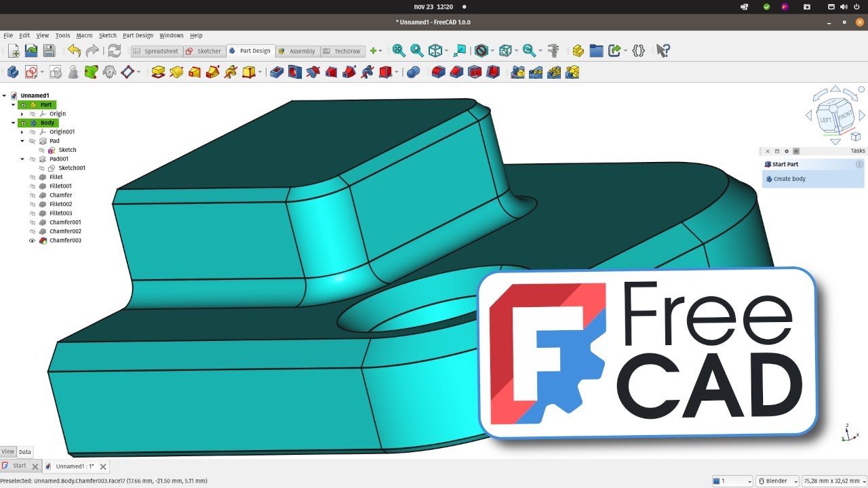Screen dimensions: 868x488
Task: Create a new document with toolbar icon
Action: pos(14,50)
